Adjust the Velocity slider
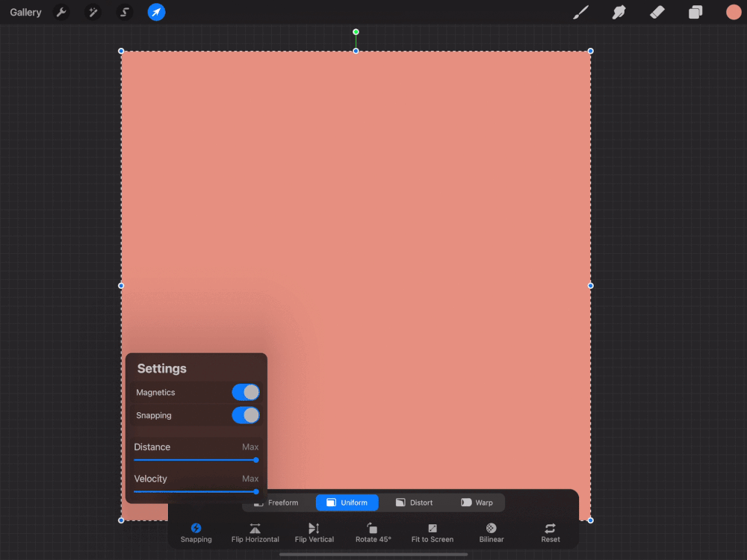Viewport: 747px width, 560px height. [x=256, y=492]
